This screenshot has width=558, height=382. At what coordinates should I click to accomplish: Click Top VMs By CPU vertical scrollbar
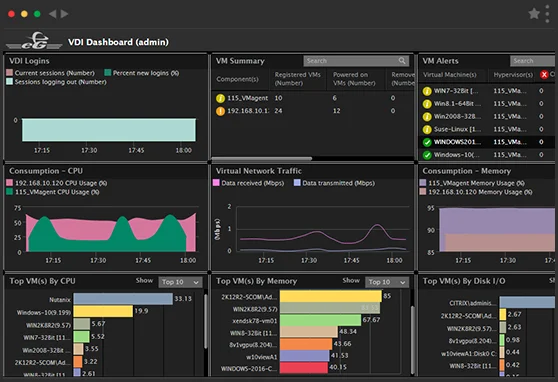coord(206,321)
